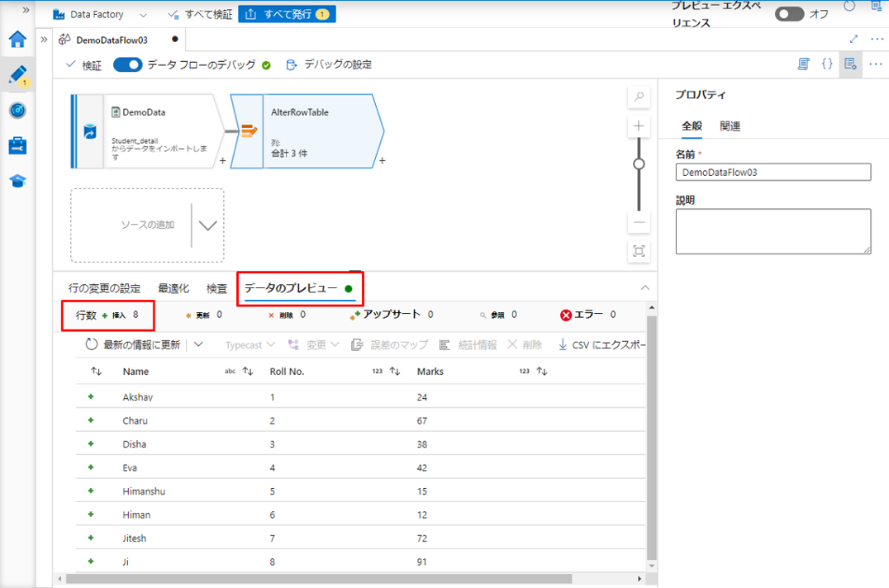The image size is (889, 588).
Task: Sort by the Marks column arrows
Action: click(x=542, y=372)
